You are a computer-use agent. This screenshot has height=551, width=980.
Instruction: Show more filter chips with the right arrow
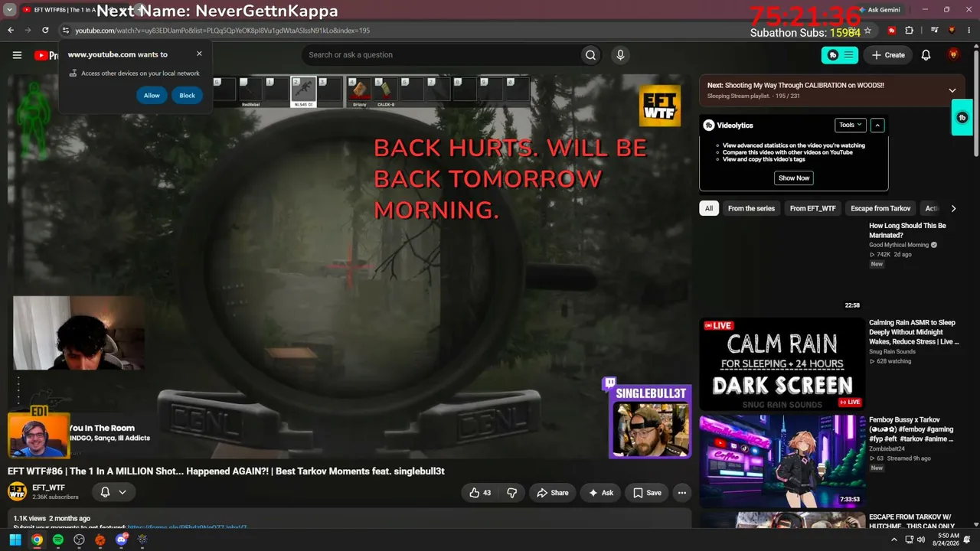pyautogui.click(x=953, y=208)
